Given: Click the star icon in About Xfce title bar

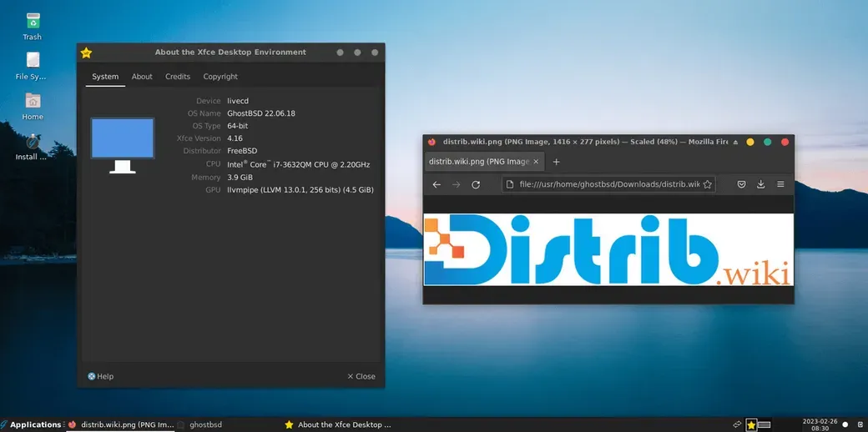Looking at the screenshot, I should tap(86, 53).
